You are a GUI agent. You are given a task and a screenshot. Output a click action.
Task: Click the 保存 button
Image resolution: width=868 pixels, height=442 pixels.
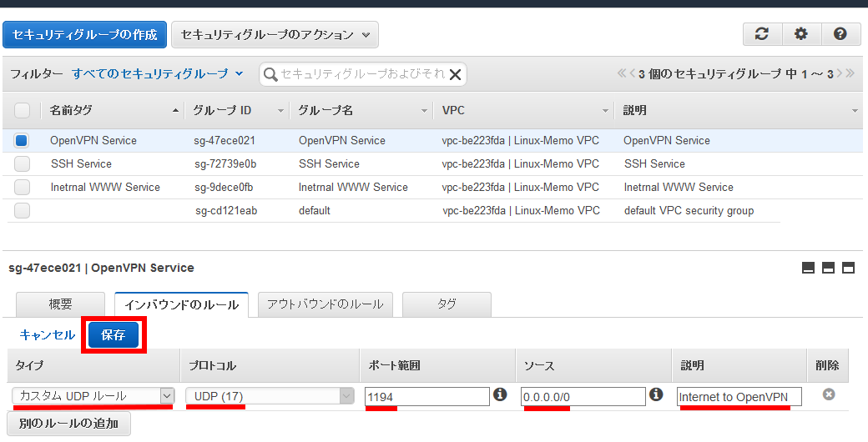pyautogui.click(x=114, y=334)
